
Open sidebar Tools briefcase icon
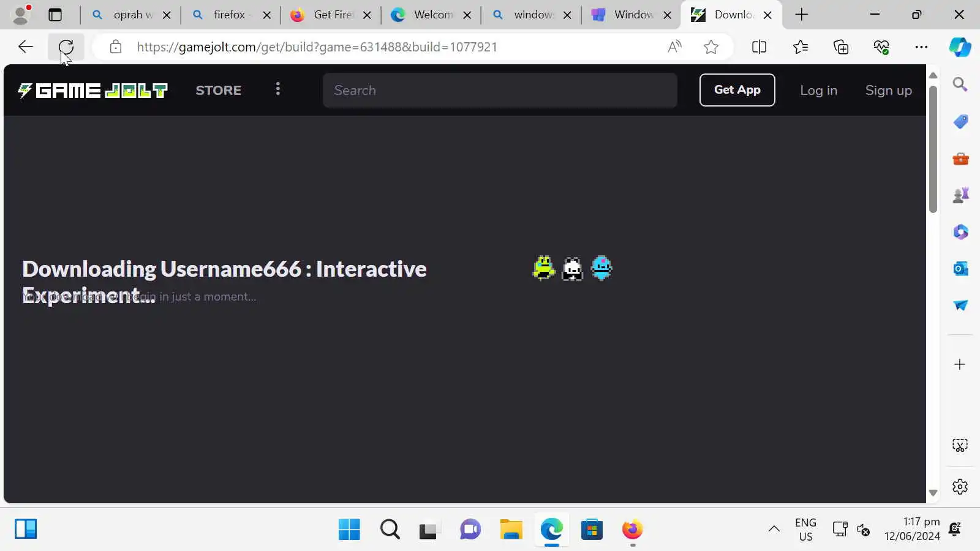[x=960, y=159]
